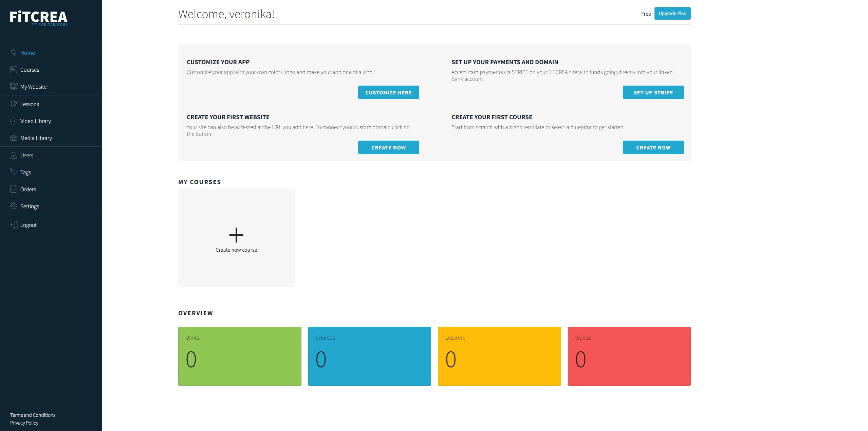This screenshot has height=431, width=868.
Task: Click Create new course plus button
Action: (236, 234)
